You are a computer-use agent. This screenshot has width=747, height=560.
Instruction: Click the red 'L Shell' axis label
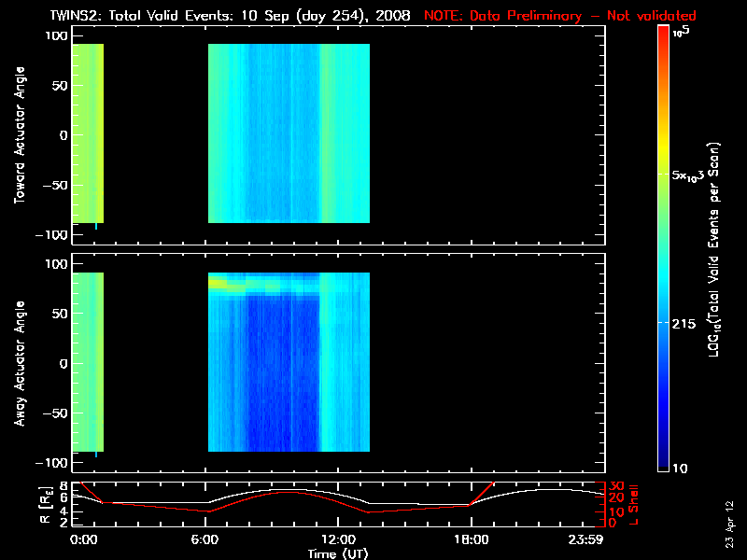tap(633, 504)
